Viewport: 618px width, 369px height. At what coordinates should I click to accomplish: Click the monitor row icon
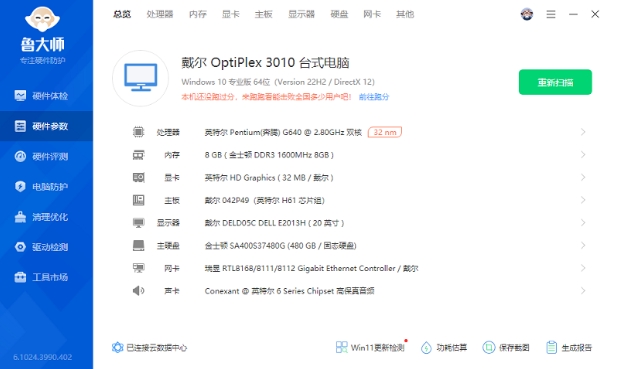[x=138, y=223]
